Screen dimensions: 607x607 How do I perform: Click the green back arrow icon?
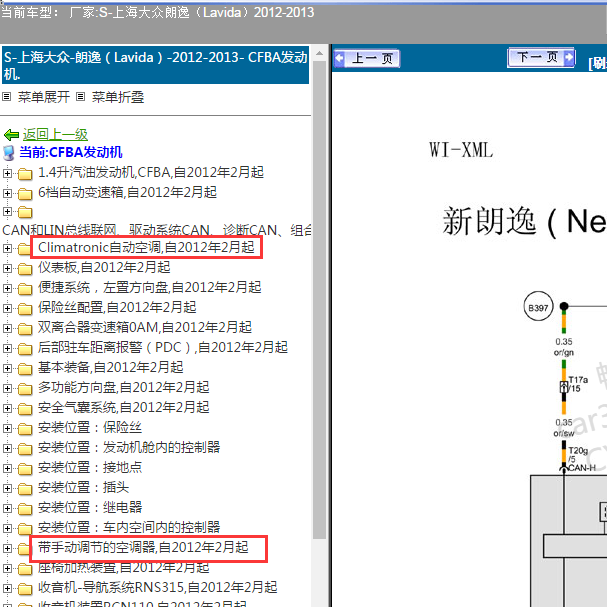click(x=11, y=135)
